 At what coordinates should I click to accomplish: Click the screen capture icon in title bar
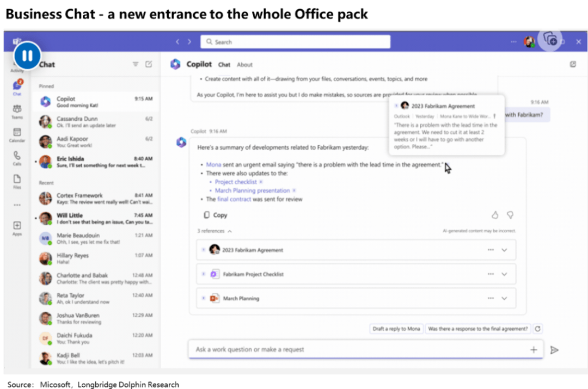pyautogui.click(x=550, y=39)
